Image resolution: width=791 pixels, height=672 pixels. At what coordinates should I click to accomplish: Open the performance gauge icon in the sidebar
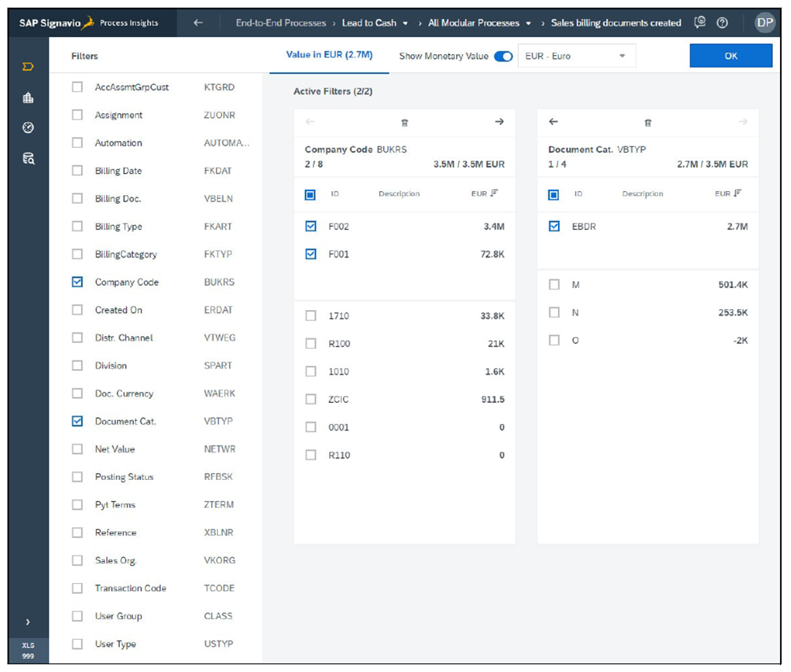click(28, 127)
